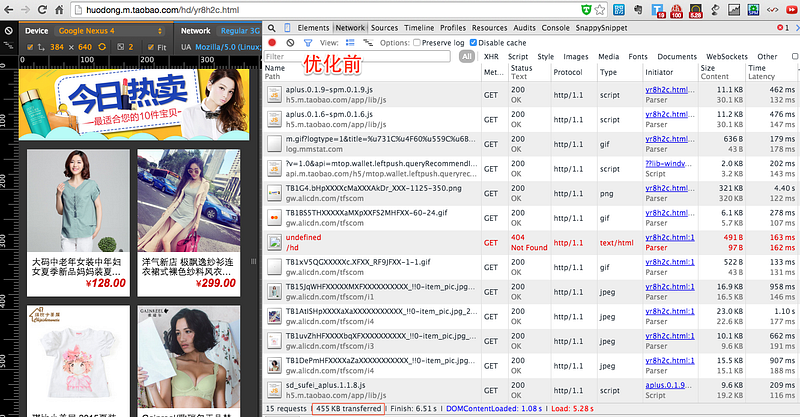Viewport: 800px width, 417px height.
Task: Select the undefined 404 request row
Action: [531, 242]
